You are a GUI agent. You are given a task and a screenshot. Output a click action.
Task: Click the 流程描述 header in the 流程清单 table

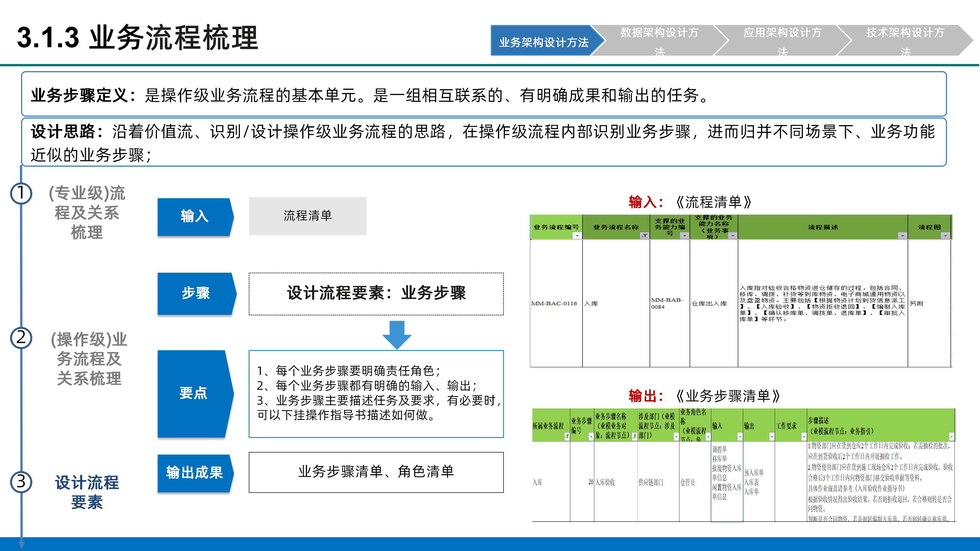[x=823, y=227]
